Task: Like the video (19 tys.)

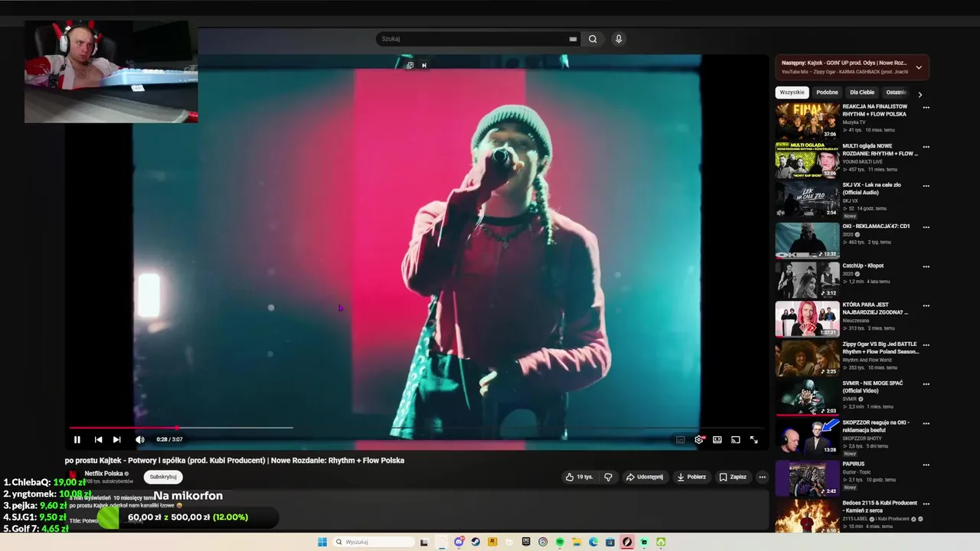Action: pos(579,477)
